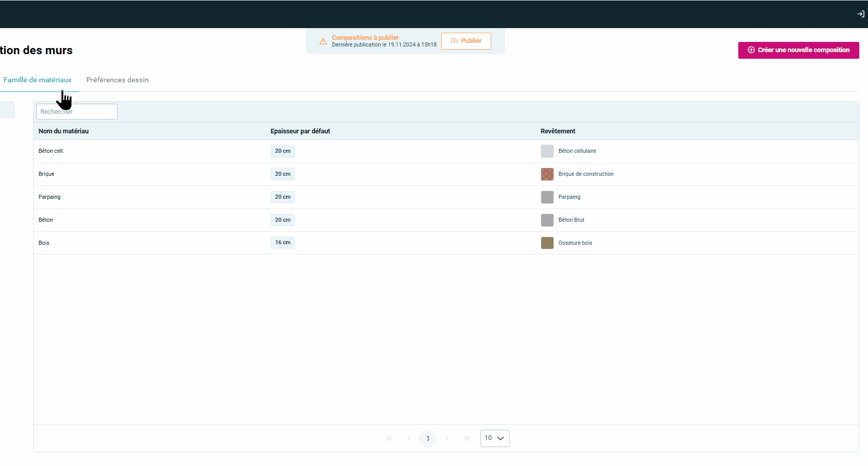Open the Préférences dessin tab
Image resolution: width=868 pixels, height=466 pixels.
pos(117,80)
